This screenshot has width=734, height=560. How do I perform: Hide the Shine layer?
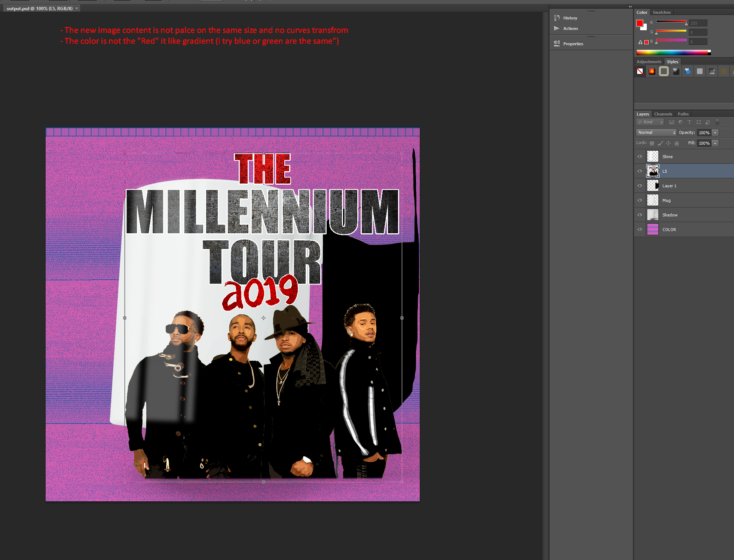(640, 156)
